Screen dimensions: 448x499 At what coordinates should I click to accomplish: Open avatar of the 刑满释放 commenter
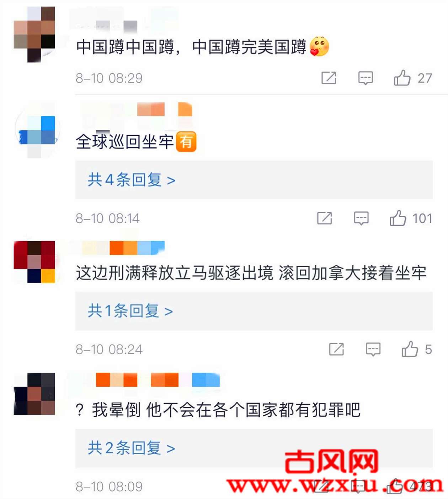34,262
